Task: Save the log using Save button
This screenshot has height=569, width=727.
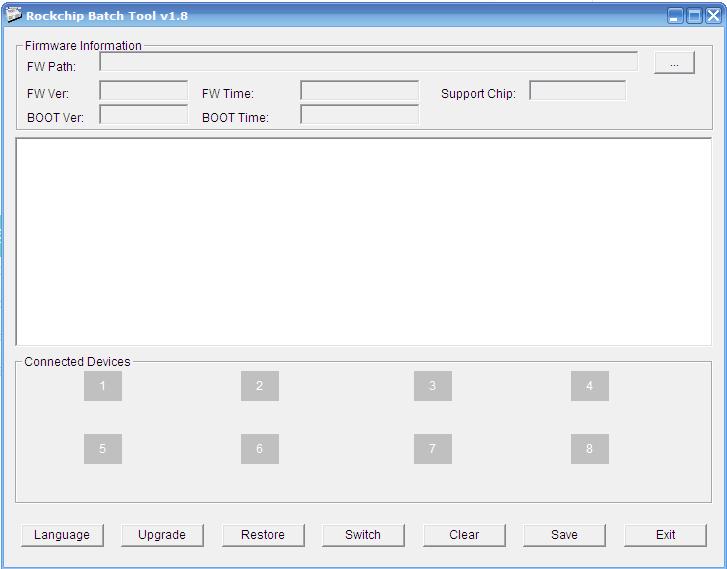Action: click(564, 535)
